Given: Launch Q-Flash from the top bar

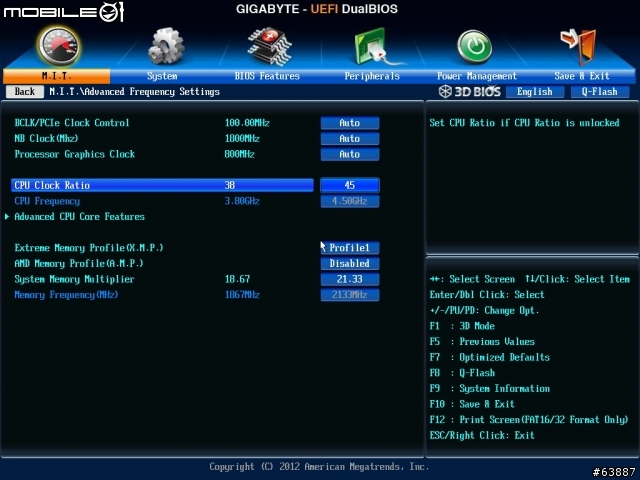Looking at the screenshot, I should (600, 91).
